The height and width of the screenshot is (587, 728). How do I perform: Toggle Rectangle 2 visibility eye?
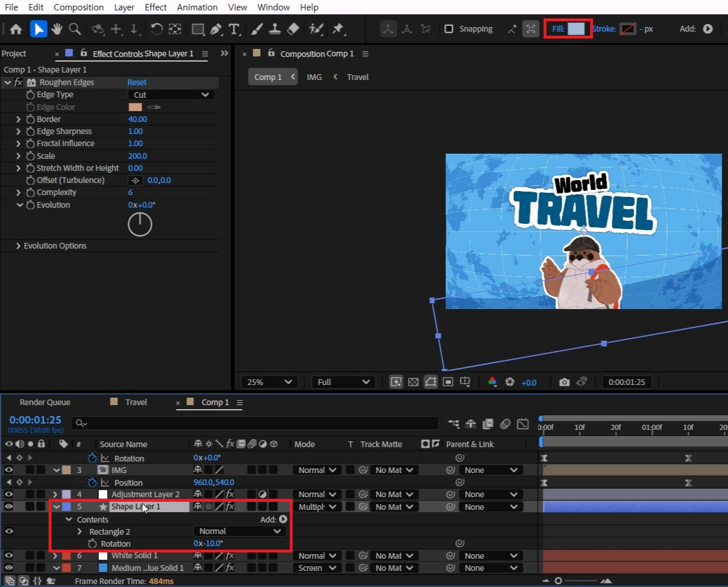click(x=9, y=531)
